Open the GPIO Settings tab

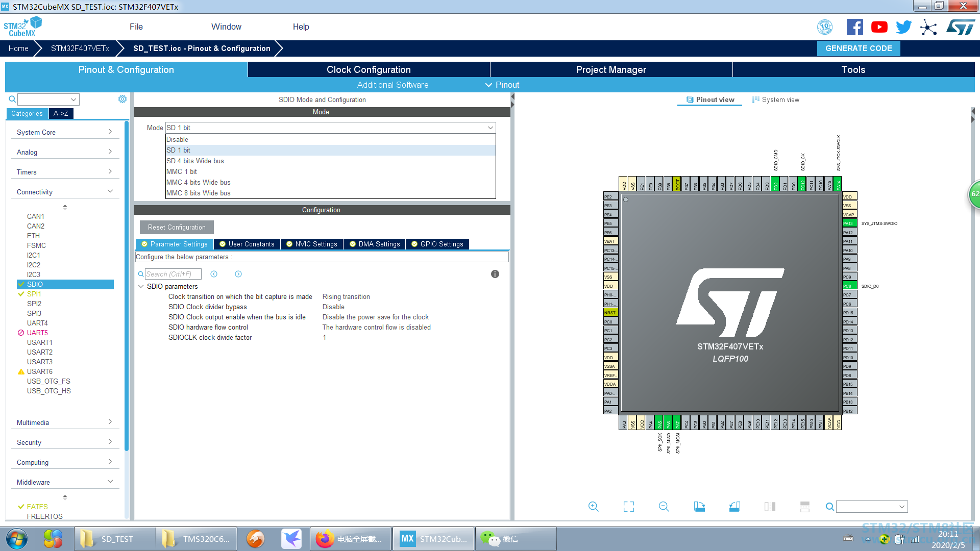(x=437, y=244)
